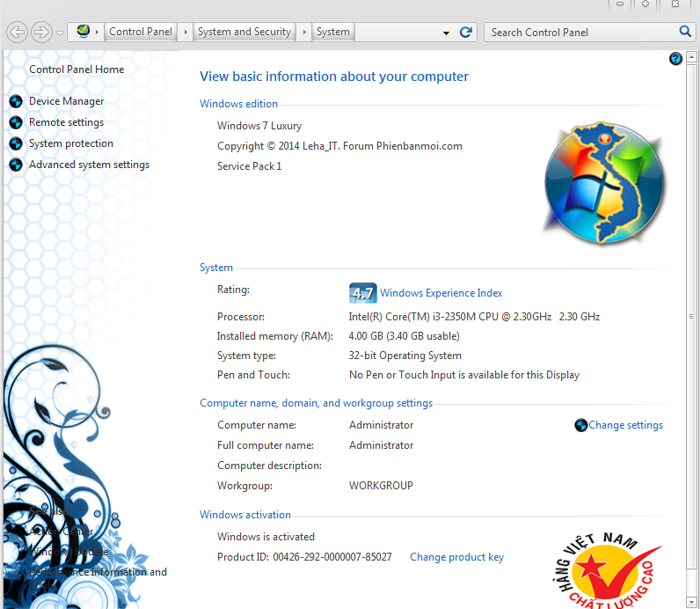
Task: Open Performance Information and Tools link
Action: [x=98, y=577]
